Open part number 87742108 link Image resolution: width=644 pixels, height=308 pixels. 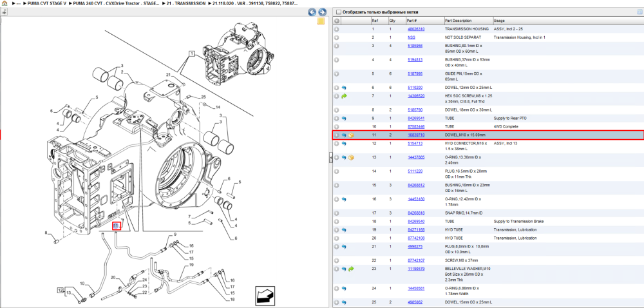pyautogui.click(x=416, y=238)
